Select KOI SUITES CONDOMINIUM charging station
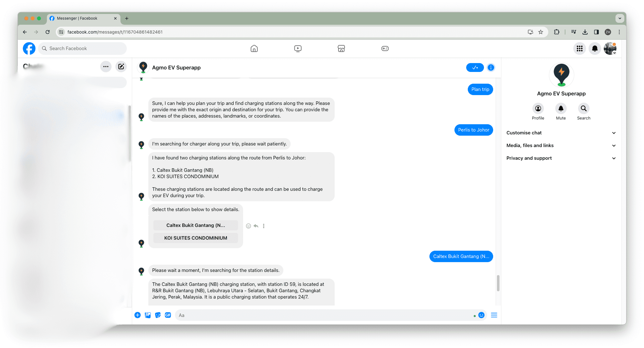This screenshot has height=348, width=644. coord(195,238)
